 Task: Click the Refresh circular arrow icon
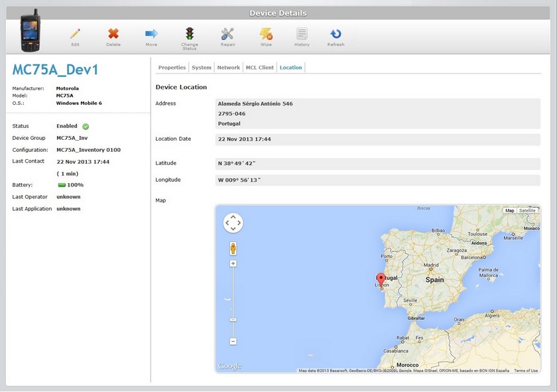point(336,34)
